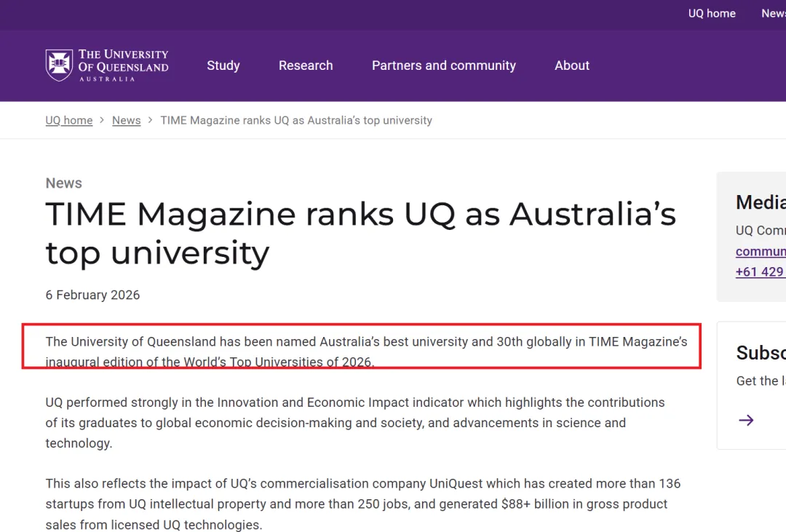The width and height of the screenshot is (786, 532).
Task: Go to UQ home in top bar
Action: coord(712,14)
